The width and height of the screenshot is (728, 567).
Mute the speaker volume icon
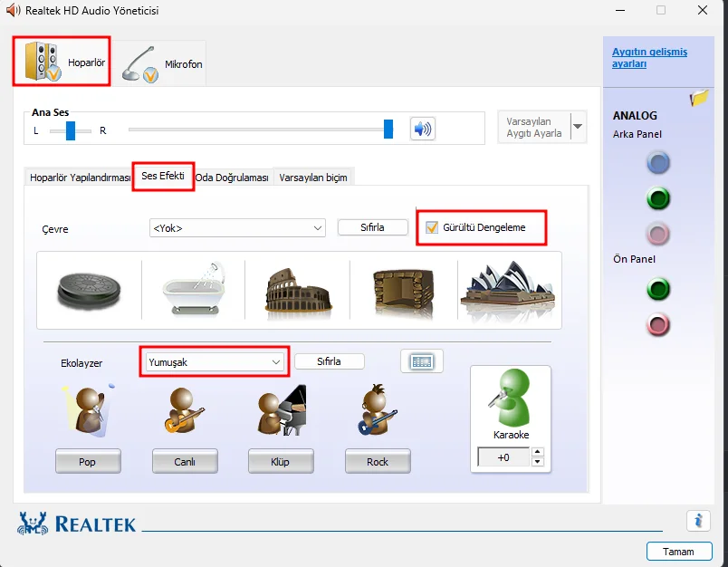click(x=423, y=129)
